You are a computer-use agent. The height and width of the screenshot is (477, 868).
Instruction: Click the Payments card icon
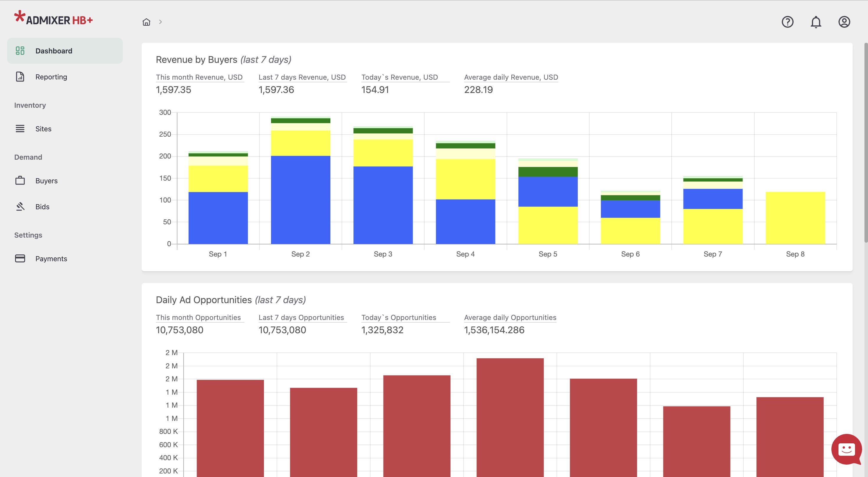[20, 258]
